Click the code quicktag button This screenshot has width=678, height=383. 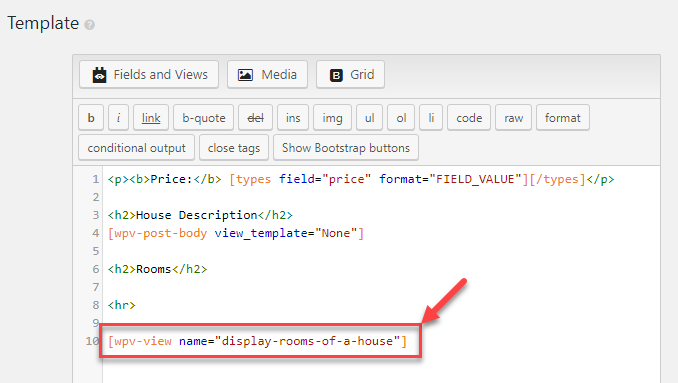coord(469,118)
